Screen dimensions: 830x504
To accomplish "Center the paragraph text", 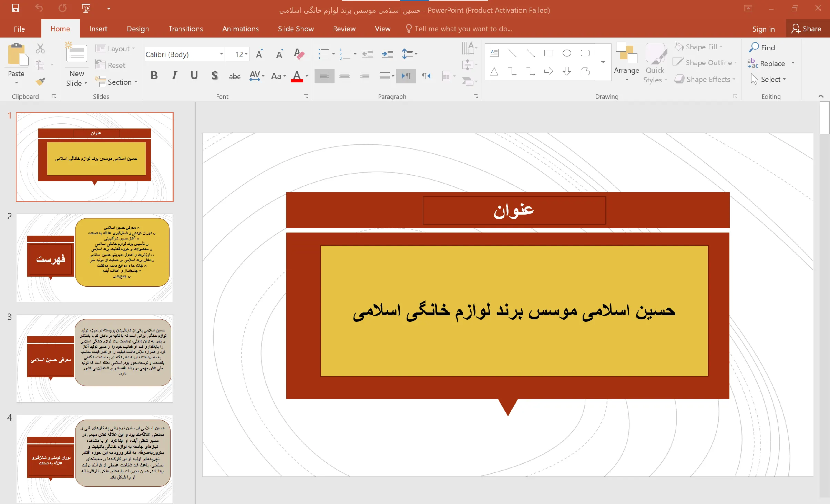I will [345, 76].
